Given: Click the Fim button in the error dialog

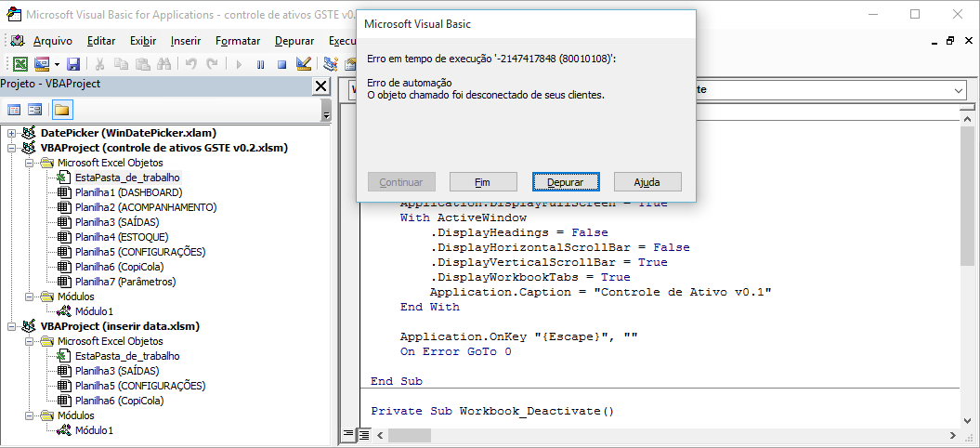Looking at the screenshot, I should click(483, 182).
